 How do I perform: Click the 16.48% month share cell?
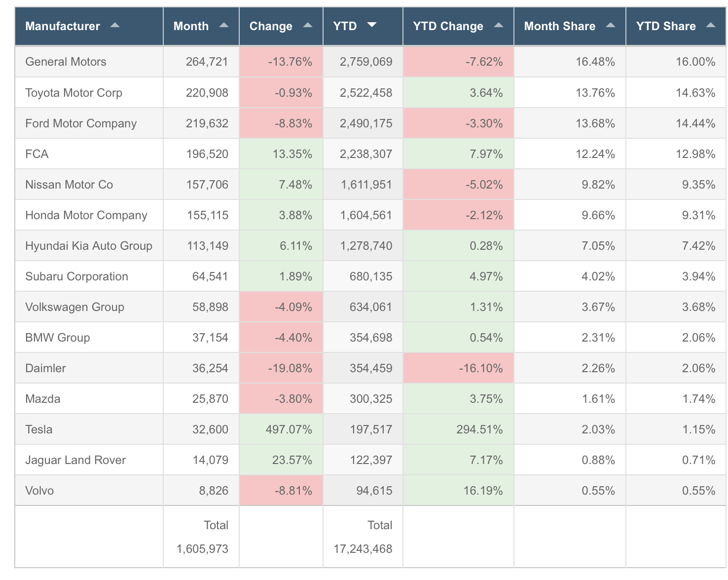click(x=570, y=62)
